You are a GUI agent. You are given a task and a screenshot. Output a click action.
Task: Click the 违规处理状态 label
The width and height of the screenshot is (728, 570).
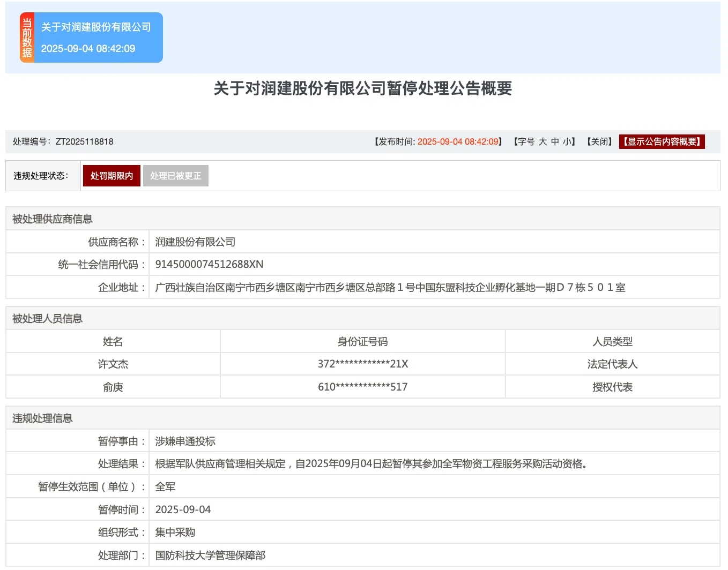[x=41, y=176]
